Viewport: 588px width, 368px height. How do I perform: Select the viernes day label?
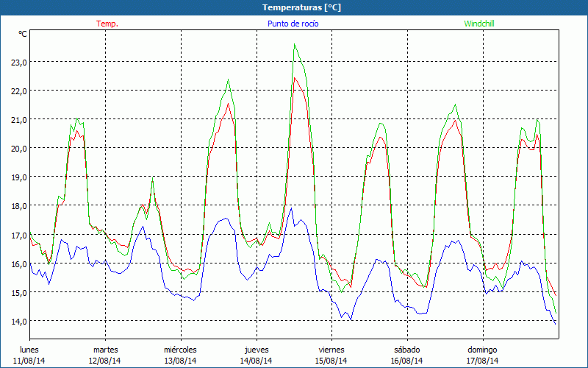click(331, 350)
